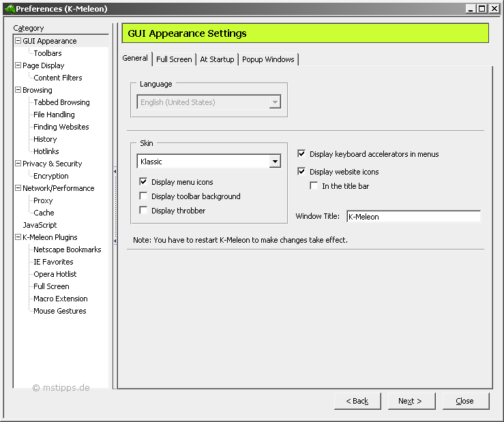Minimize the Preferences window

471,9
